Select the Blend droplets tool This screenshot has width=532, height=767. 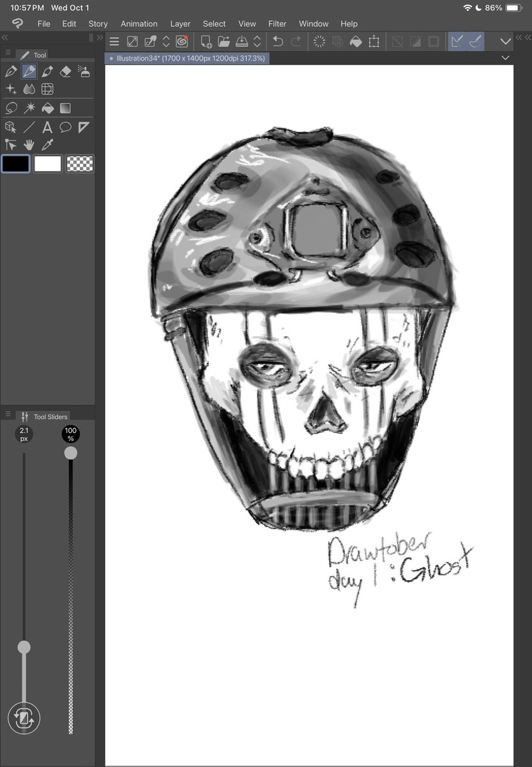[x=29, y=89]
